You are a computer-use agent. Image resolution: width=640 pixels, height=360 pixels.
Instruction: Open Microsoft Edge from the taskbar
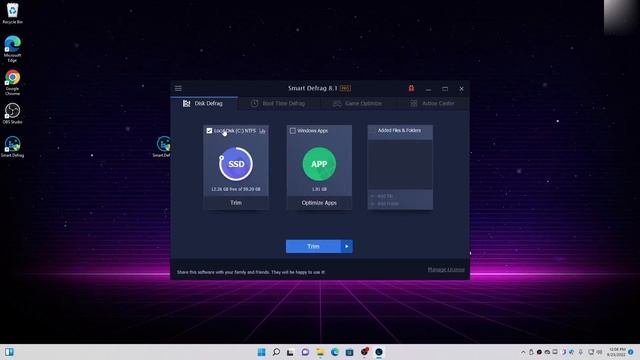click(335, 352)
